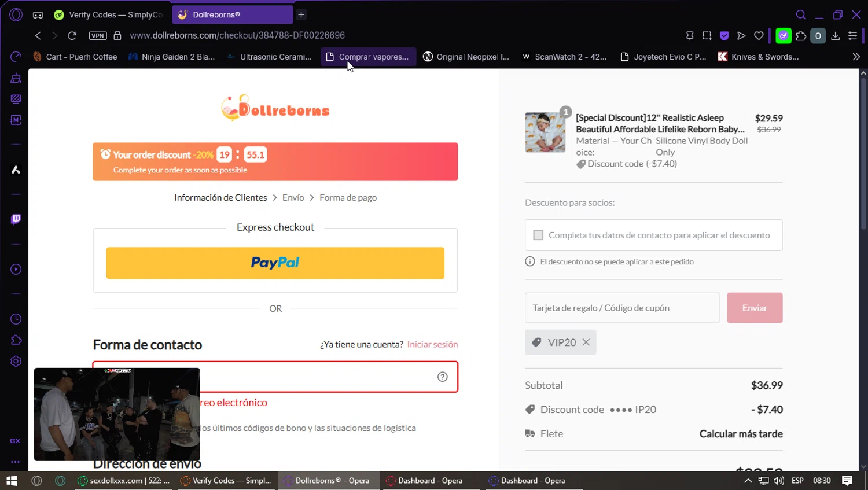Click email field help question icon

click(x=443, y=377)
